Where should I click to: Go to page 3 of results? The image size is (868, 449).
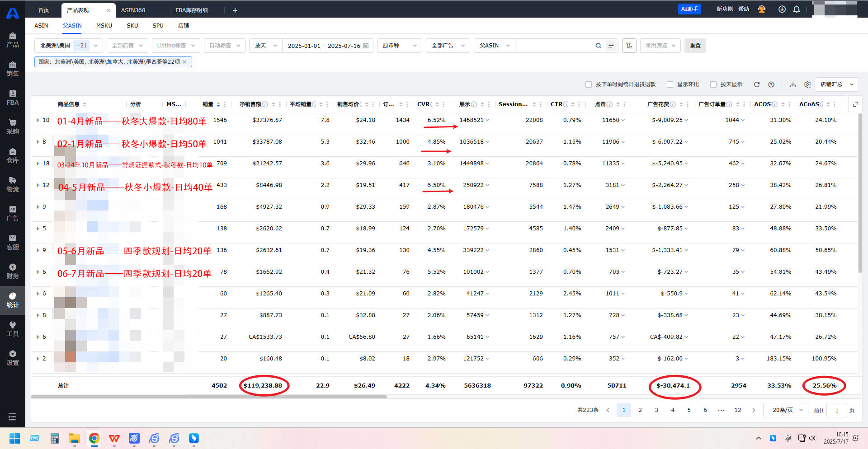pyautogui.click(x=656, y=410)
